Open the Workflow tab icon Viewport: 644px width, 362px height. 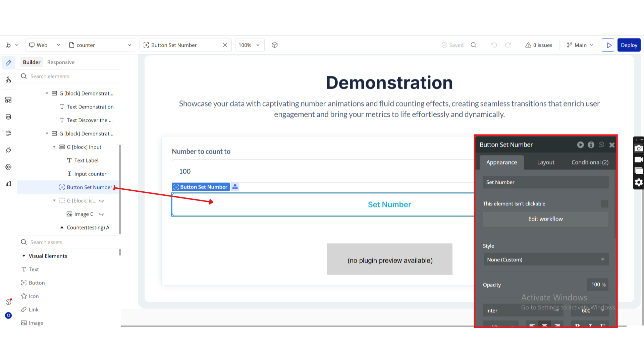point(8,80)
